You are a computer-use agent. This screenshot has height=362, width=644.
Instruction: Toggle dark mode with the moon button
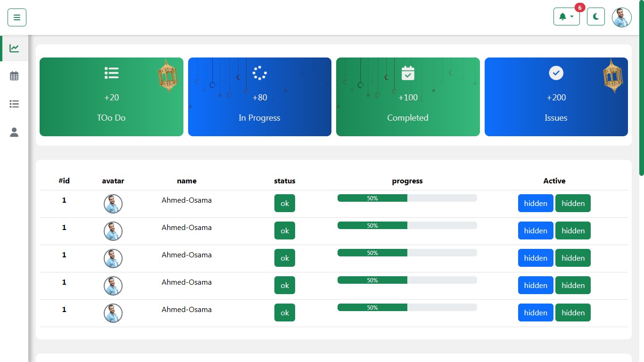tap(595, 17)
